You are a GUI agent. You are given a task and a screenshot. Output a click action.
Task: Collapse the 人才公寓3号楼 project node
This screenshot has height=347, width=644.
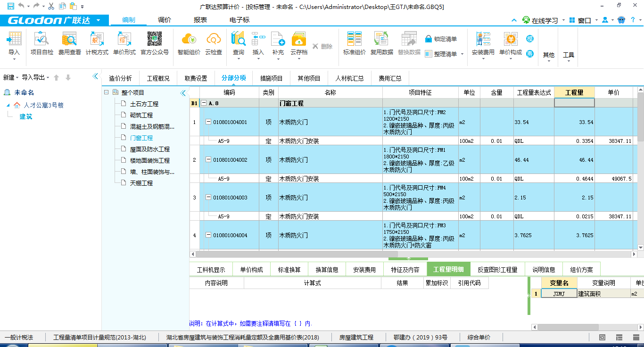tap(8, 105)
